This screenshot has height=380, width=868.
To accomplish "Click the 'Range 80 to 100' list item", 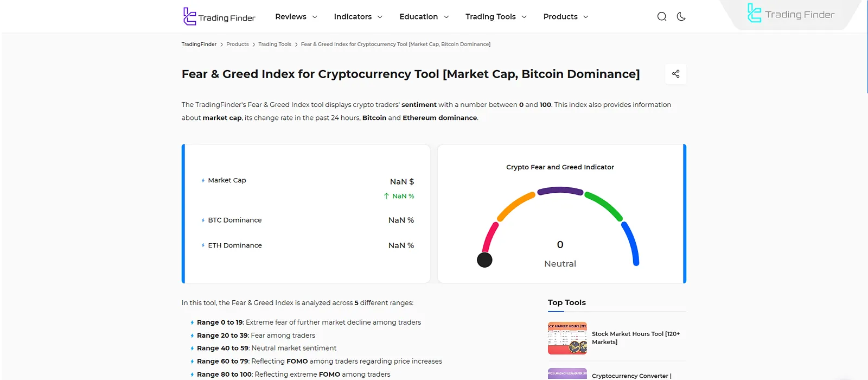I will [293, 374].
